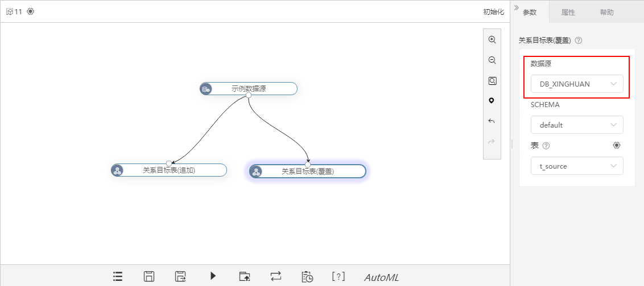This screenshot has width=644, height=286.
Task: Click the zoom in magnifier icon
Action: (x=492, y=39)
